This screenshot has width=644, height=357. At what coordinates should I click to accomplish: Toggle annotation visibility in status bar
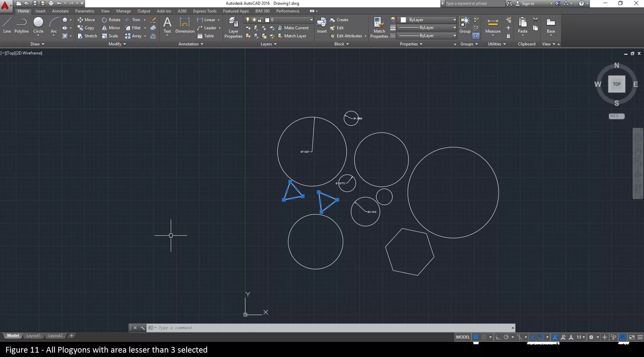point(555,337)
